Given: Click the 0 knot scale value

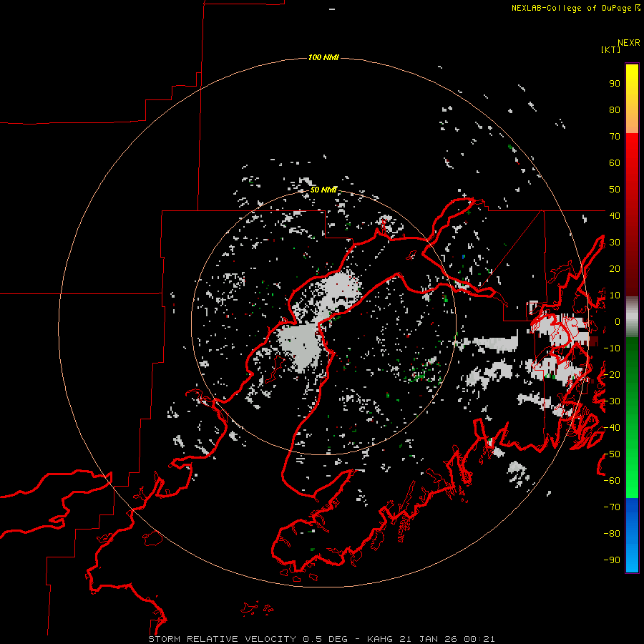Looking at the screenshot, I should tap(618, 322).
